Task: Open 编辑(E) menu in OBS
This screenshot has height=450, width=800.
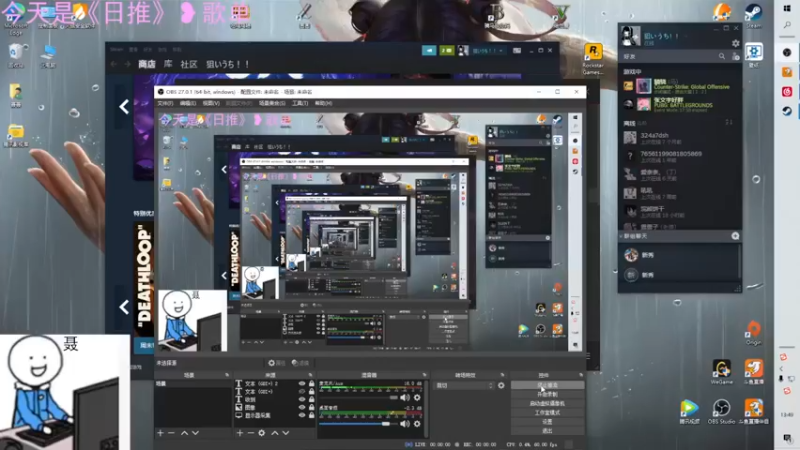Action: (188, 103)
